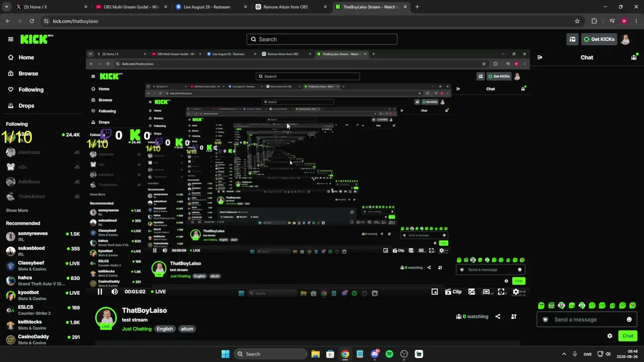Share the ThatBoyLaiso stream
This screenshot has height=362, width=644.
498,317
